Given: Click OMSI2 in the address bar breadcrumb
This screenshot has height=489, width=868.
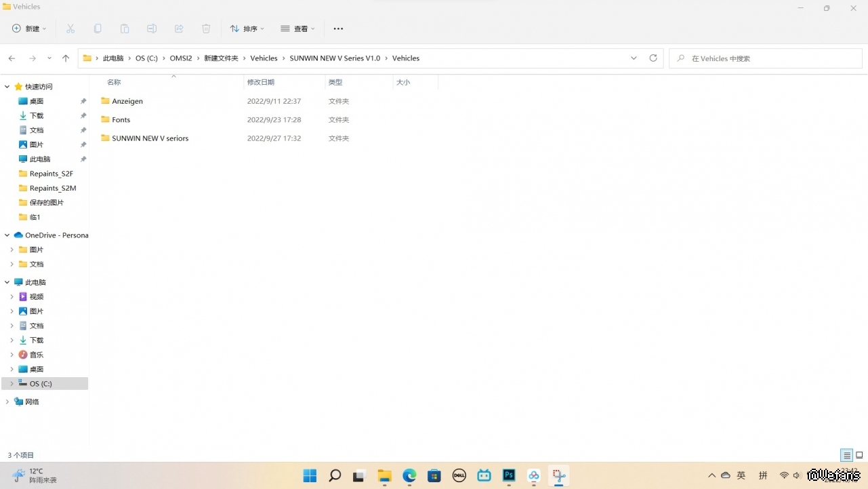Looking at the screenshot, I should [x=181, y=58].
